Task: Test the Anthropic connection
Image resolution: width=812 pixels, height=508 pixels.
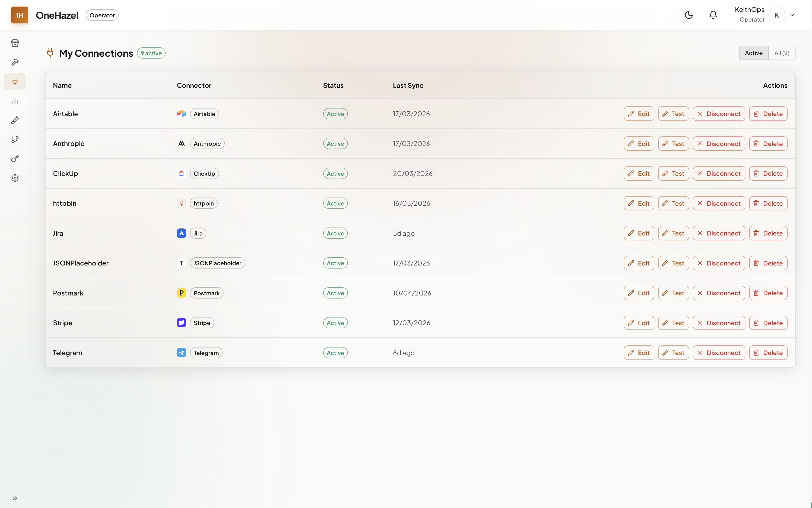Action: [x=673, y=143]
